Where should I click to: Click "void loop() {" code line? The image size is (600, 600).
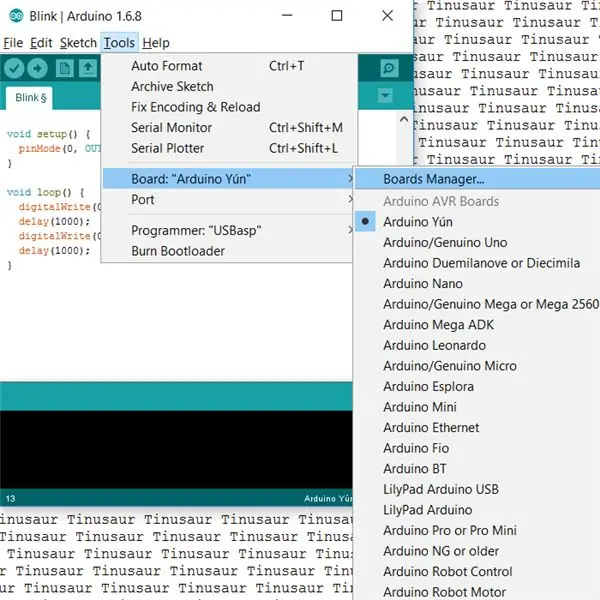(46, 192)
